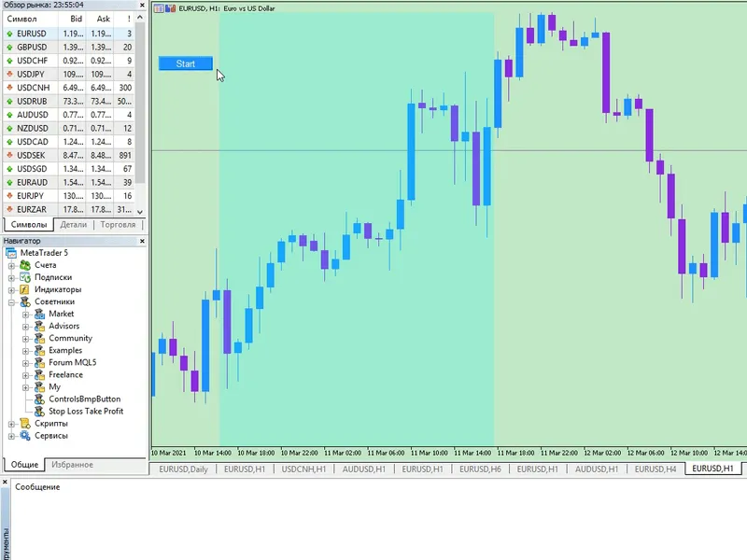Select the GBPUSD symbol row

coord(69,48)
